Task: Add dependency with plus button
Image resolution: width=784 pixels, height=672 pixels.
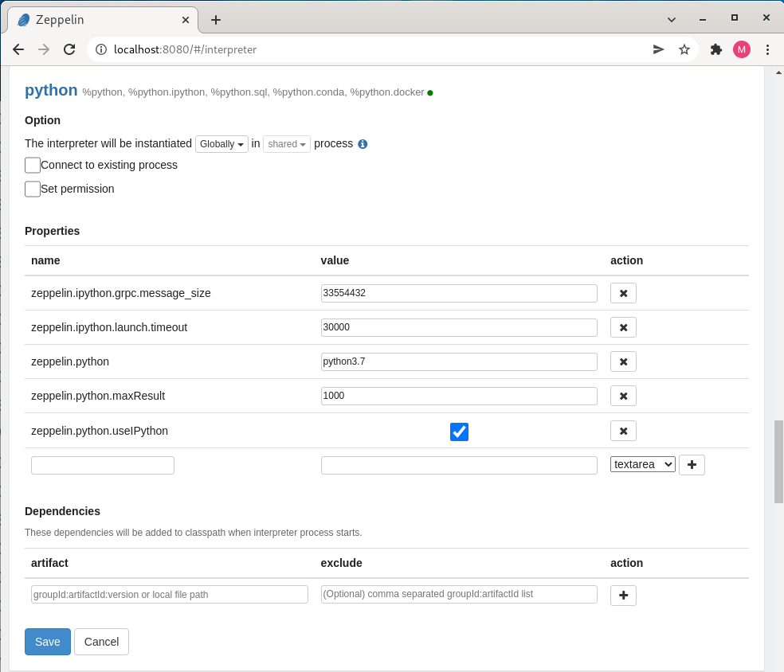Action: 623,595
